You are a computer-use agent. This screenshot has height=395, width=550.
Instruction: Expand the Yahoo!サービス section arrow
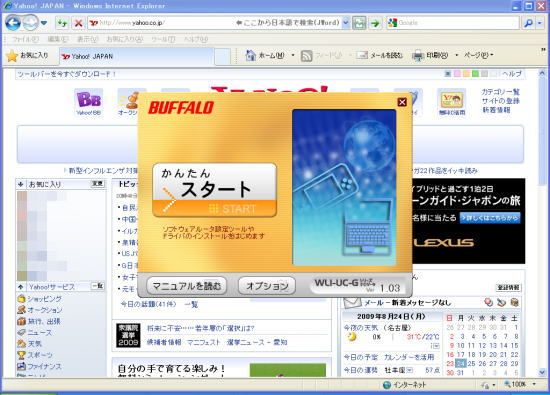point(20,287)
